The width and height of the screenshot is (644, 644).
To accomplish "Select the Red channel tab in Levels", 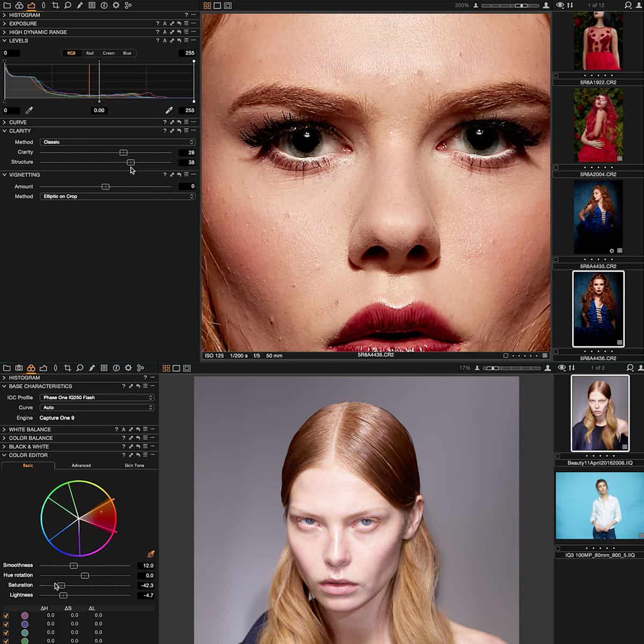I will [90, 53].
